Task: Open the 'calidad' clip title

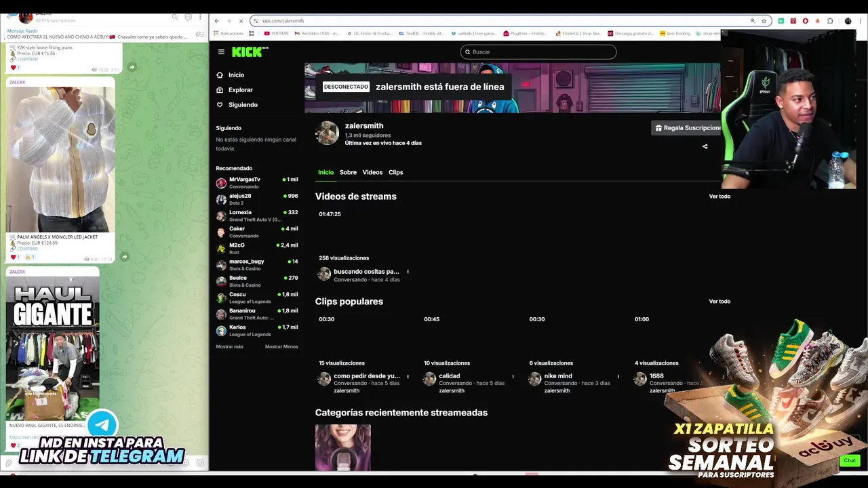Action: click(x=449, y=376)
